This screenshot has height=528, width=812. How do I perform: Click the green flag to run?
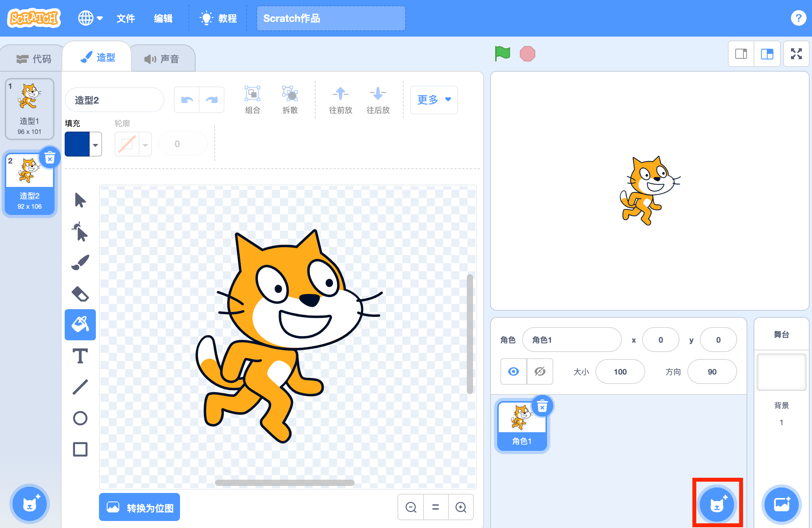point(502,54)
